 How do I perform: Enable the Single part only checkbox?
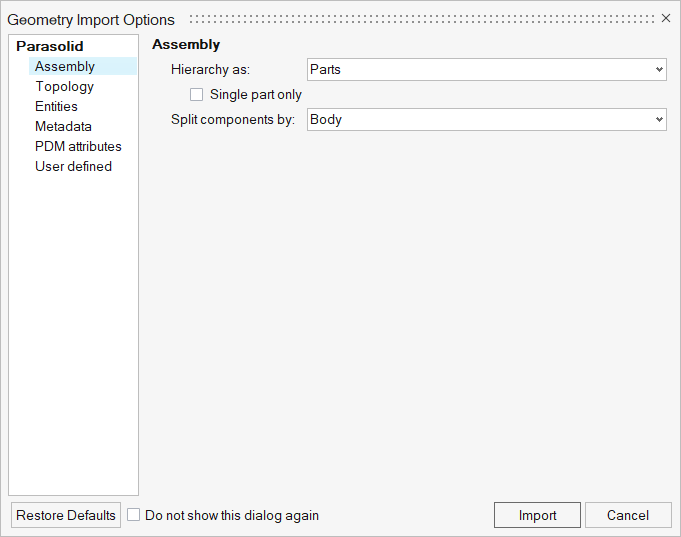(197, 95)
